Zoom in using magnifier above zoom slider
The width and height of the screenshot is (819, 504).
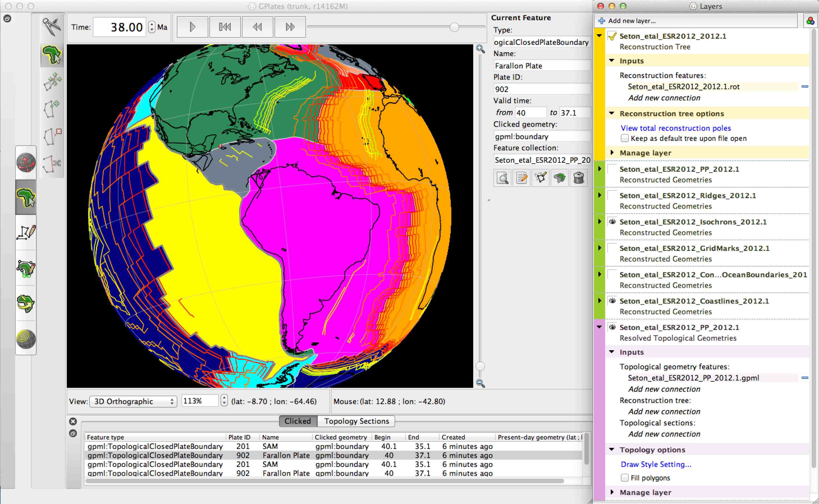tap(480, 49)
